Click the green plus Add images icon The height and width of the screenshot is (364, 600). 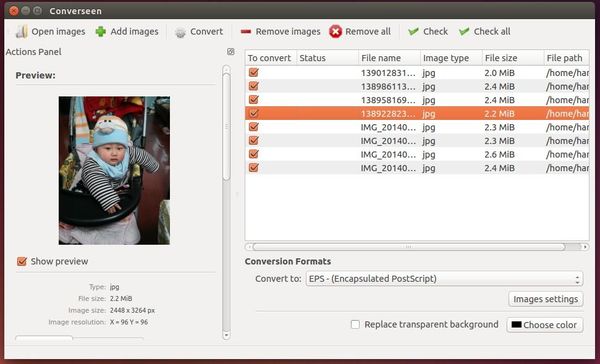click(101, 31)
